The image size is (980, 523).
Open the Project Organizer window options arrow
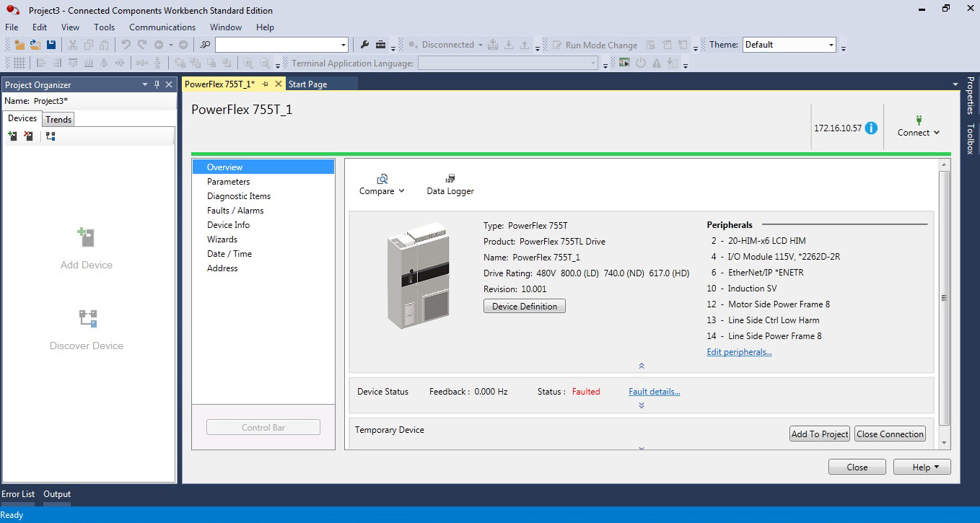(145, 84)
